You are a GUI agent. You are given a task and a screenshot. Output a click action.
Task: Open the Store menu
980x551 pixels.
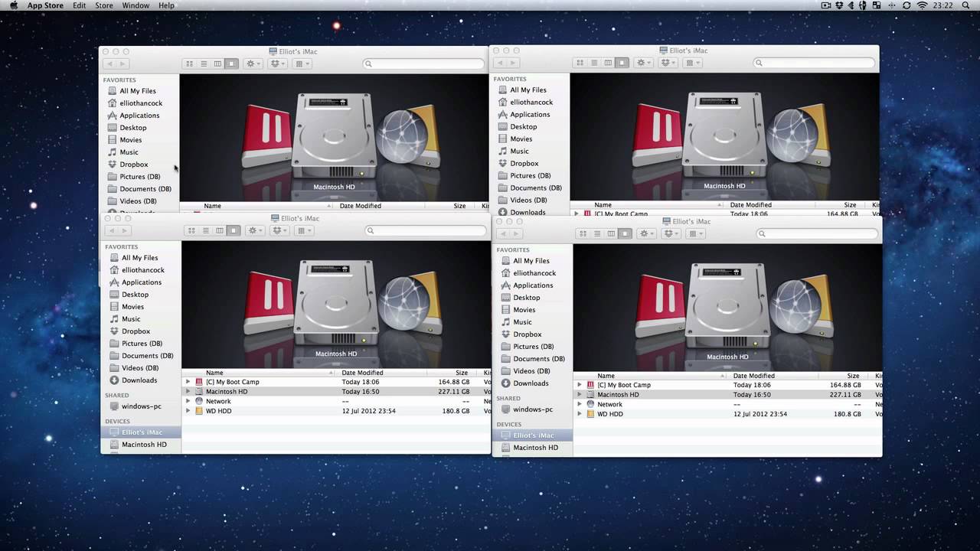click(104, 5)
